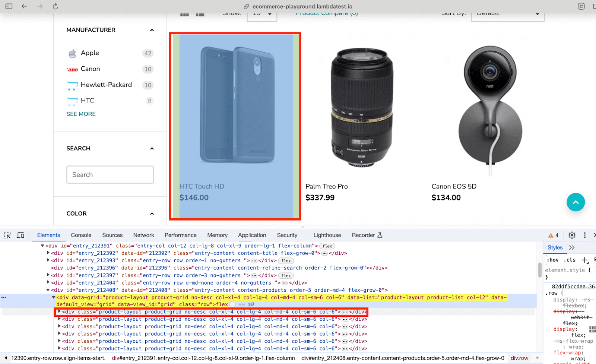Screen dimensions: 596x364
Task: Toggle flex badge on entry_212391 row
Action: point(327,246)
